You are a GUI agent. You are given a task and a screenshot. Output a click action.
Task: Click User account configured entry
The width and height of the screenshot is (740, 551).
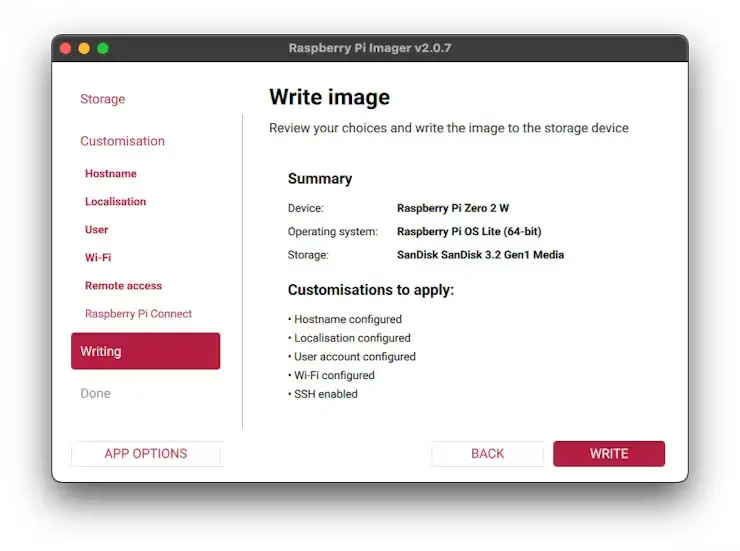click(x=352, y=357)
